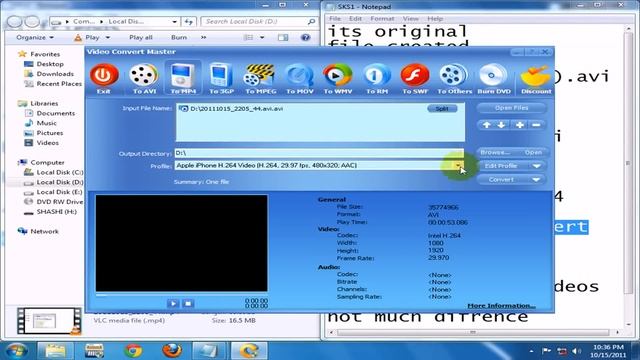The height and width of the screenshot is (360, 640).
Task: Open the Explorer Play dropdown arrow
Action: 108,38
